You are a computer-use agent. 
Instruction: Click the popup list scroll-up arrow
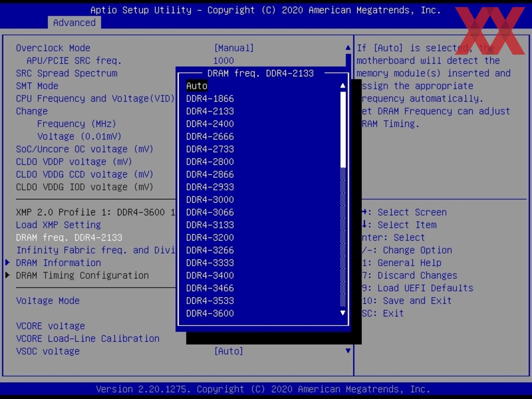(343, 86)
